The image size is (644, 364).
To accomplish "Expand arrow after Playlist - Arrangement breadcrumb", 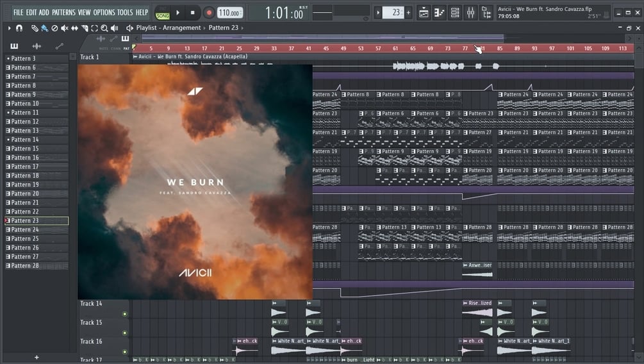I will tap(204, 28).
